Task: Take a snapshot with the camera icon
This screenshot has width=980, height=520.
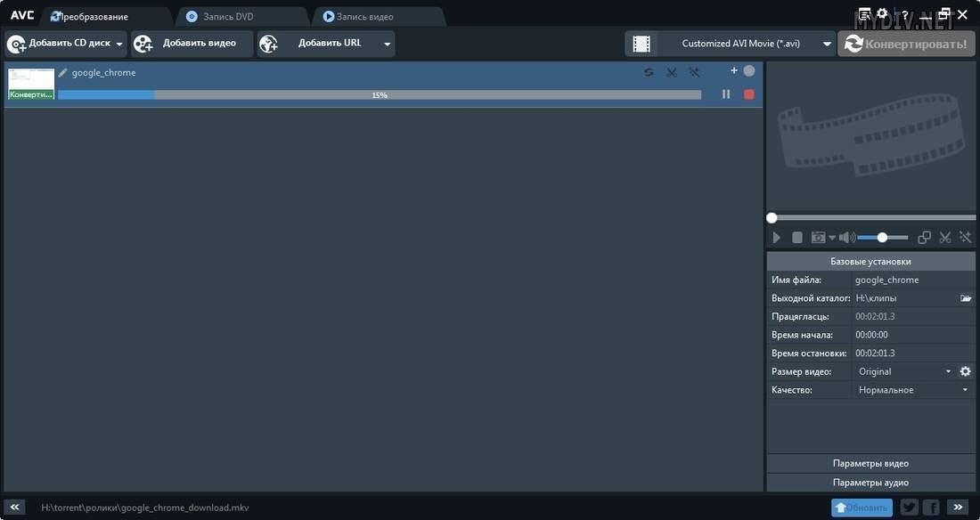Action: point(818,238)
